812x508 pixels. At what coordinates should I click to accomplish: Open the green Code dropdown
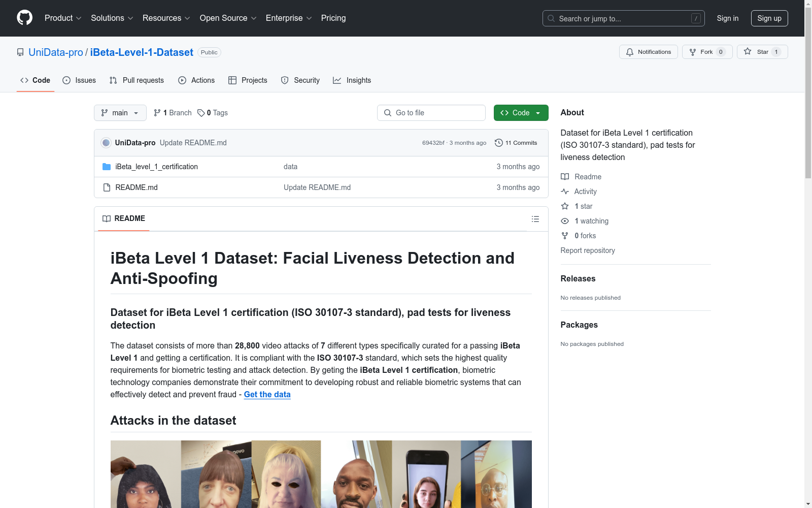(x=521, y=113)
